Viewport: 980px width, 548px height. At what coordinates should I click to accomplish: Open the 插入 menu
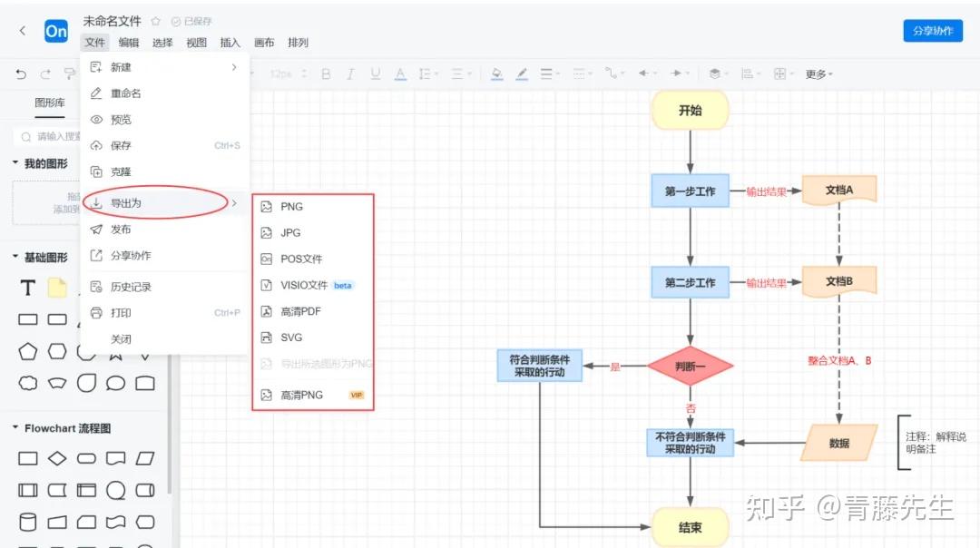click(x=230, y=43)
